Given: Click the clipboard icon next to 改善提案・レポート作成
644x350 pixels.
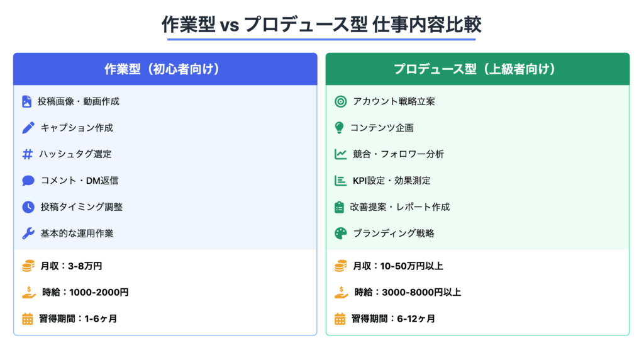Looking at the screenshot, I should coord(340,207).
